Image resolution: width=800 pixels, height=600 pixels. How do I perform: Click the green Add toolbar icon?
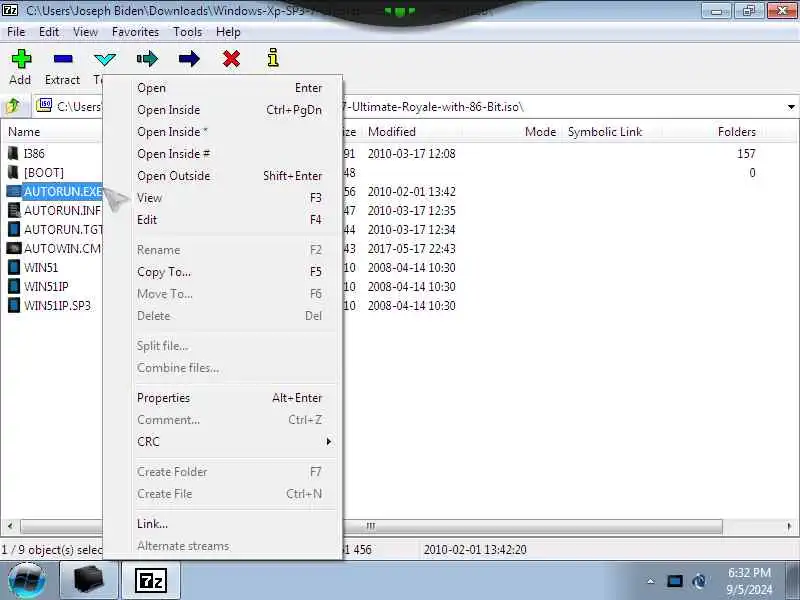click(21, 59)
